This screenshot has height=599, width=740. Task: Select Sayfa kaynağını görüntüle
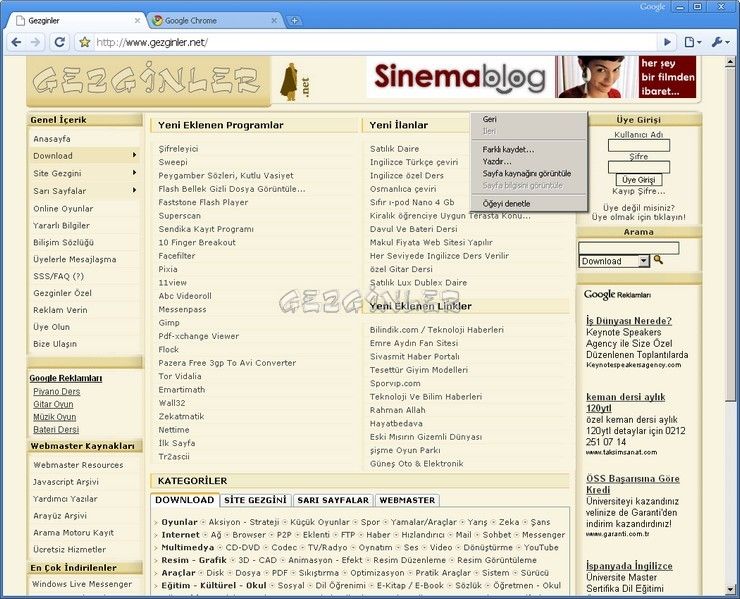pyautogui.click(x=529, y=173)
